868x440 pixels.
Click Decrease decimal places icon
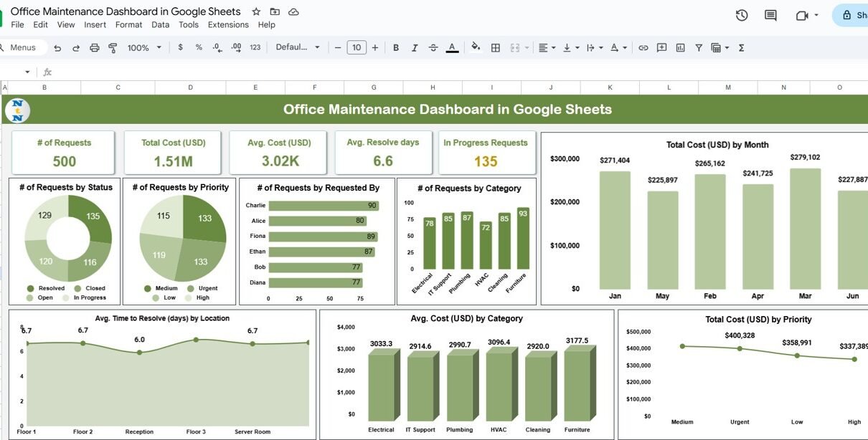click(217, 47)
